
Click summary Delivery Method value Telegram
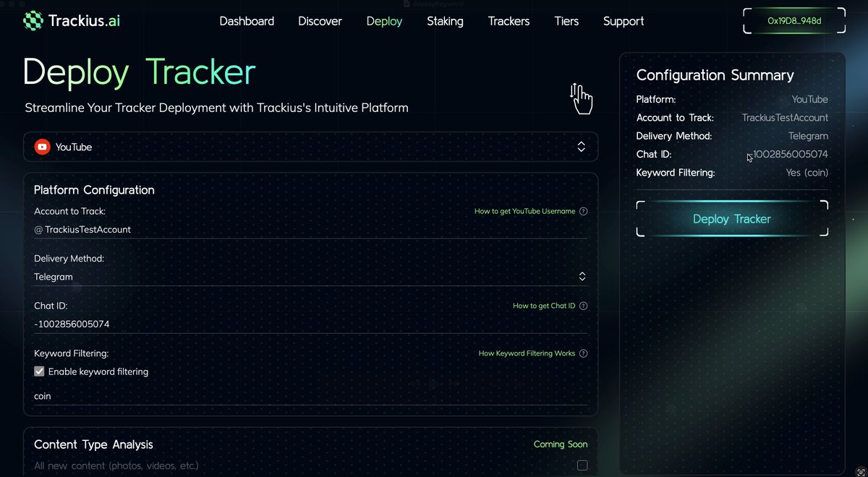click(x=808, y=136)
